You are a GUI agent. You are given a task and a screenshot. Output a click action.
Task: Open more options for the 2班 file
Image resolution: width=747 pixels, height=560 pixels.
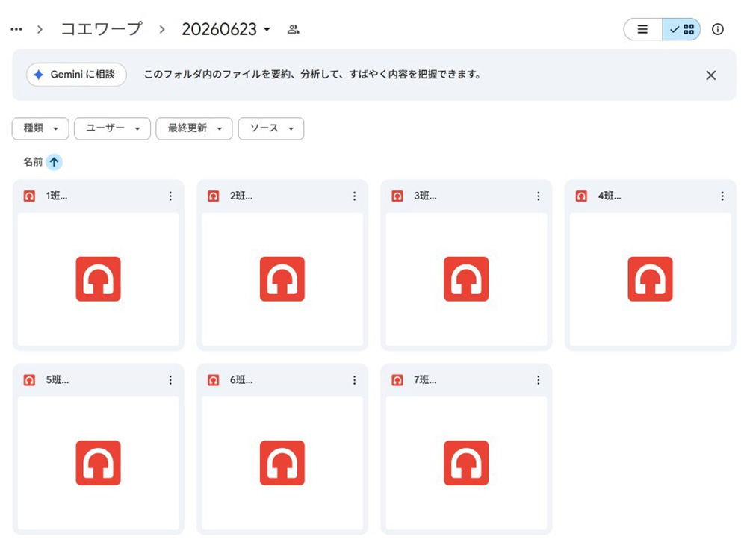point(354,196)
